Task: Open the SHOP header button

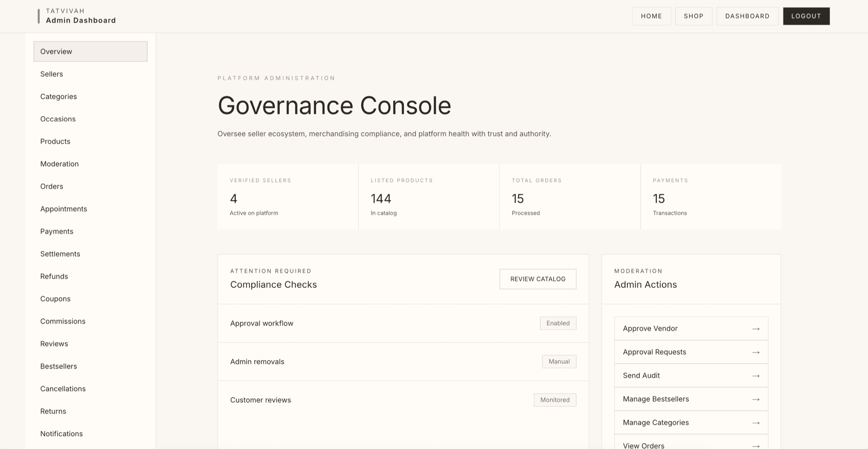Action: click(694, 16)
